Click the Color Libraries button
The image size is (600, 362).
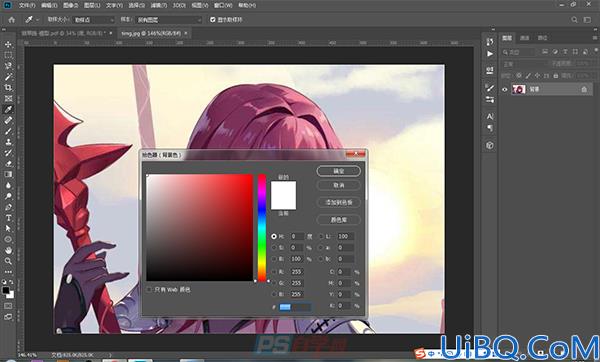click(x=339, y=220)
